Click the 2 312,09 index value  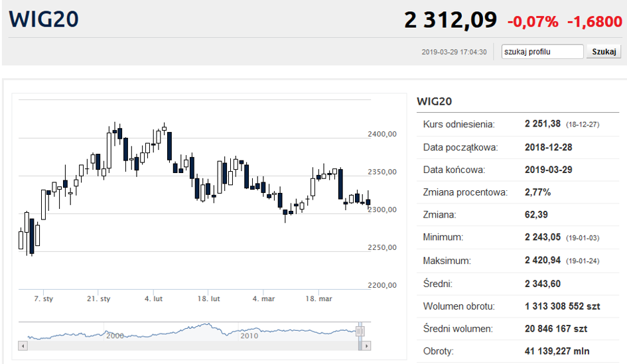(450, 21)
